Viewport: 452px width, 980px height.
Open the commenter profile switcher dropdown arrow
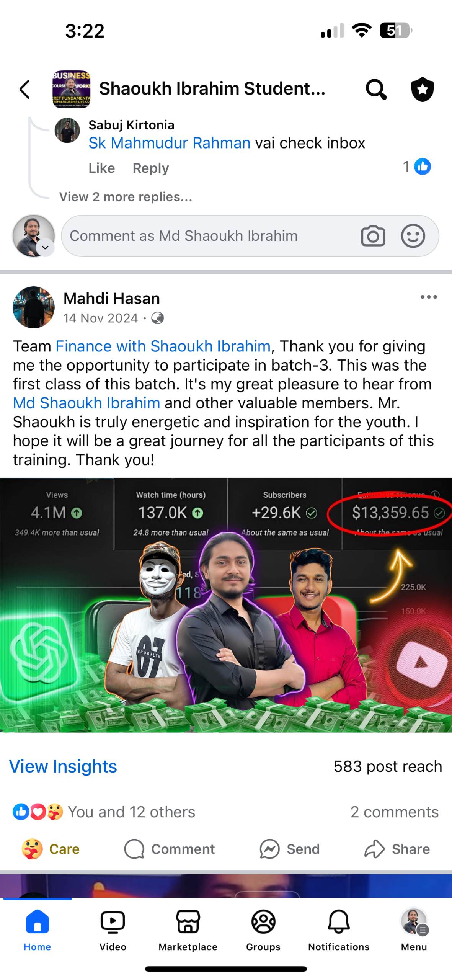click(x=45, y=247)
